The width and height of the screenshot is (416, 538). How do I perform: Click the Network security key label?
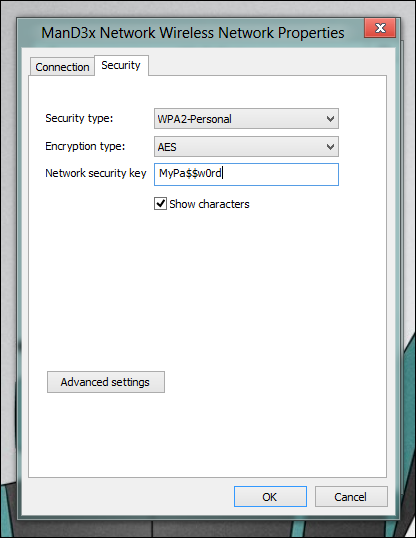pyautogui.click(x=96, y=173)
